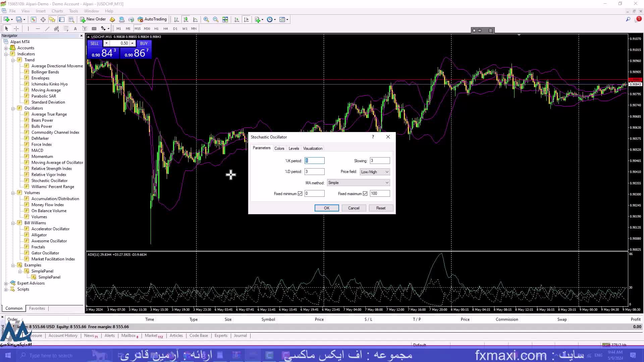Uncheck the Fixed maximum checkbox
The height and width of the screenshot is (362, 644).
[x=365, y=194]
